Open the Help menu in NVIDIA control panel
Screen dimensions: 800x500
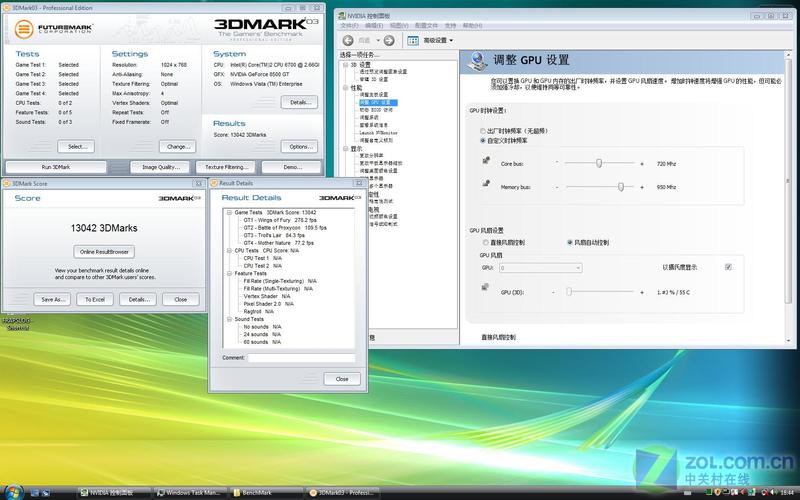click(472, 26)
